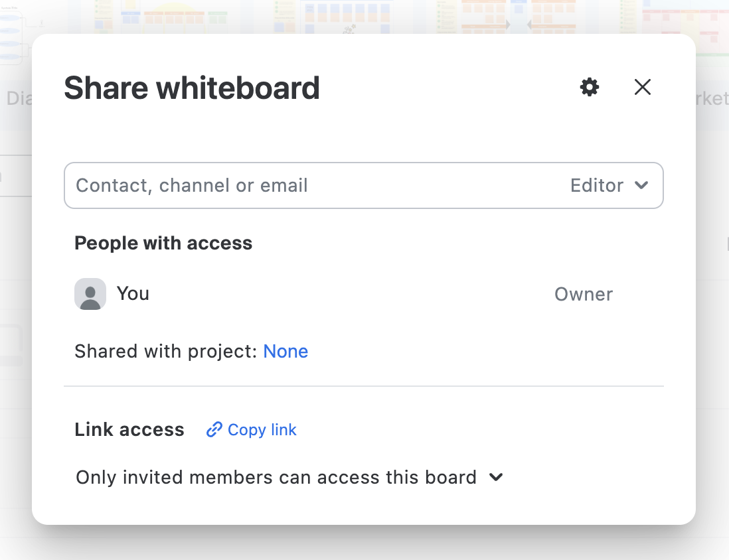The height and width of the screenshot is (560, 729).
Task: Click the chain link icon
Action: click(214, 430)
